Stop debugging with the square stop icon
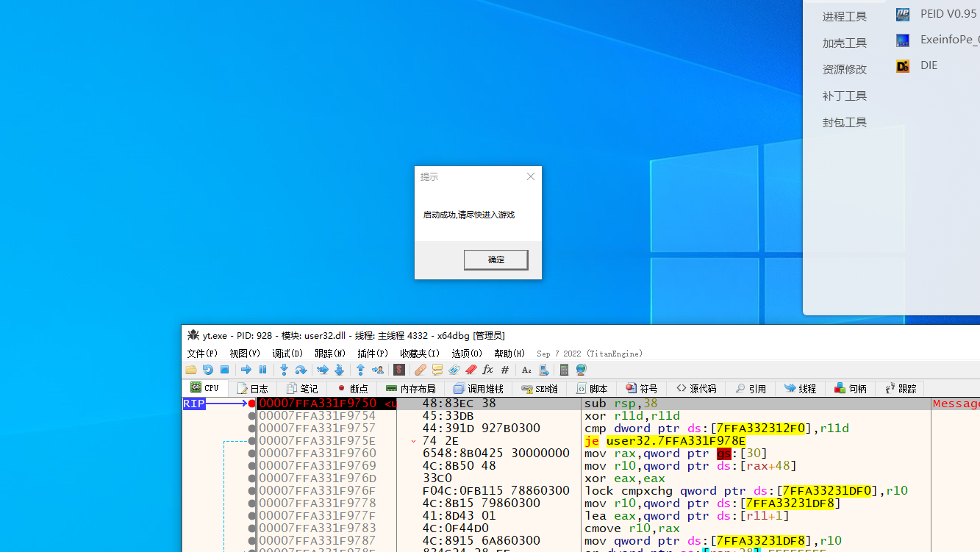The width and height of the screenshot is (980, 552). pos(225,370)
